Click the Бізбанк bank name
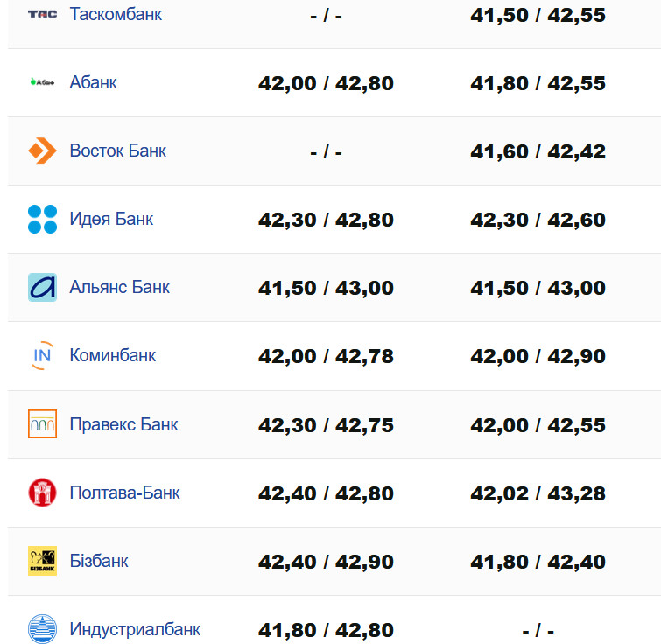The width and height of the screenshot is (661, 644). click(99, 561)
